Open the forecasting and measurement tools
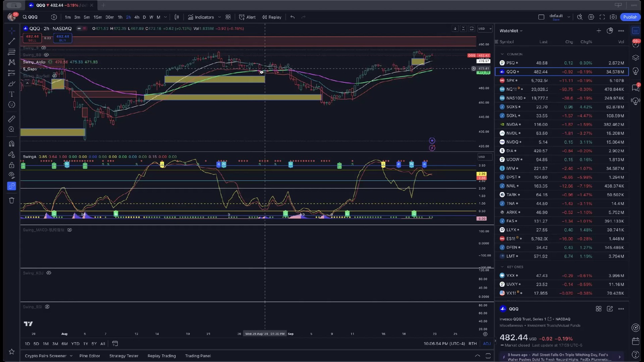Image resolution: width=644 pixels, height=362 pixels. click(12, 73)
